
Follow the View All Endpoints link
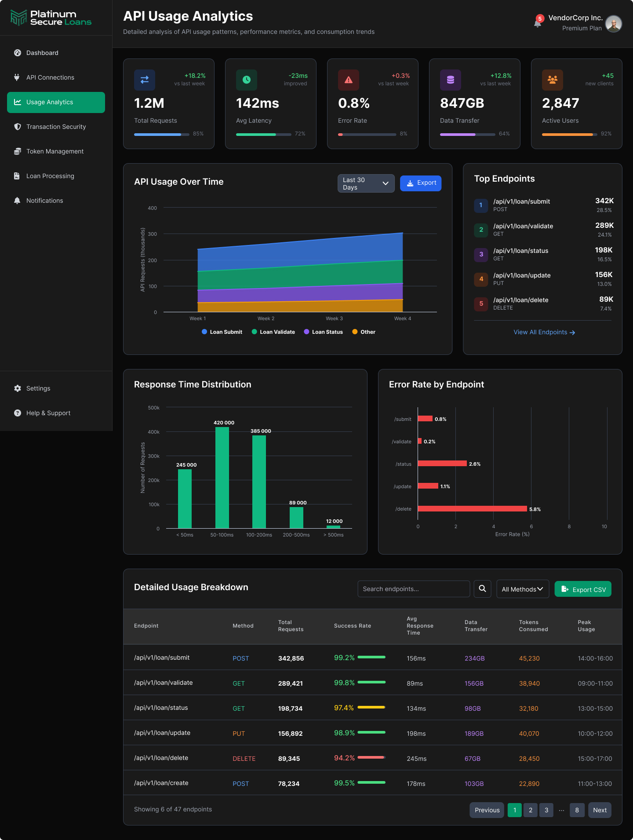(x=544, y=332)
